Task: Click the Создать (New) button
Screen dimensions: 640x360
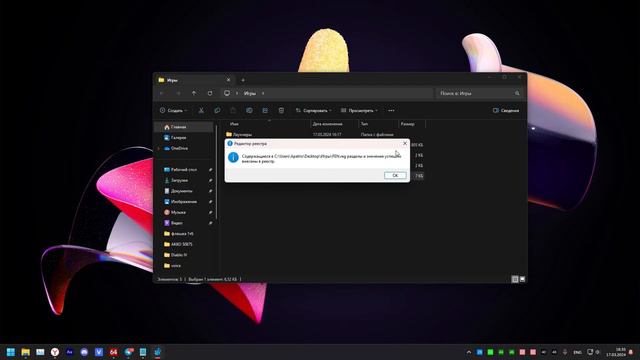Action: point(173,110)
